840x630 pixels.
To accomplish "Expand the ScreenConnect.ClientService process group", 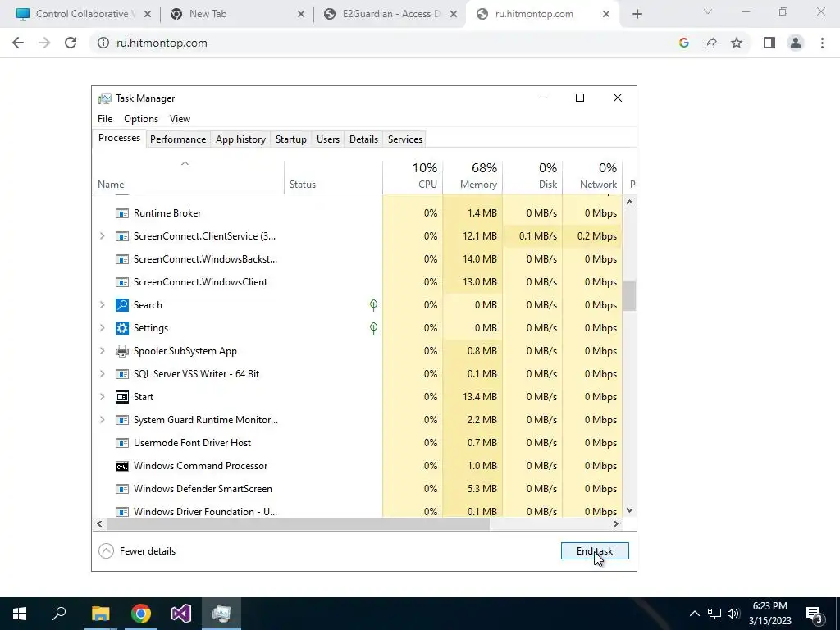I will point(103,236).
